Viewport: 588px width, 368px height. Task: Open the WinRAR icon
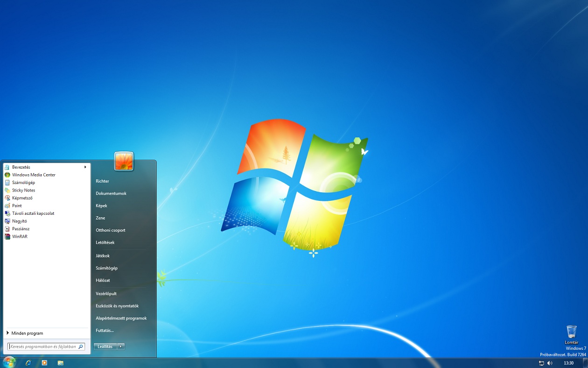7,236
